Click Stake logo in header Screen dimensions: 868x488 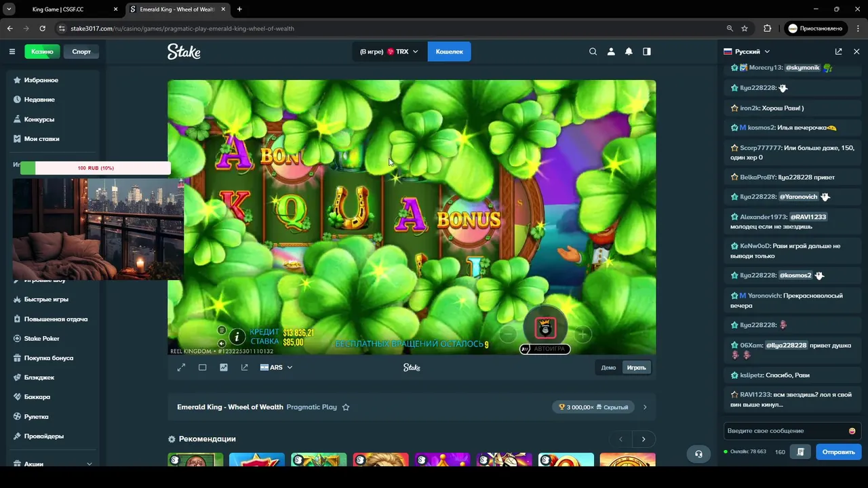(x=184, y=52)
